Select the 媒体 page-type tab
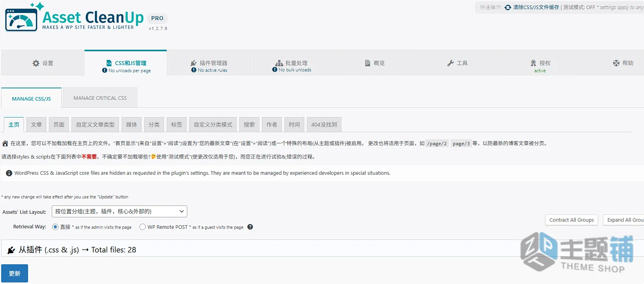 point(132,124)
